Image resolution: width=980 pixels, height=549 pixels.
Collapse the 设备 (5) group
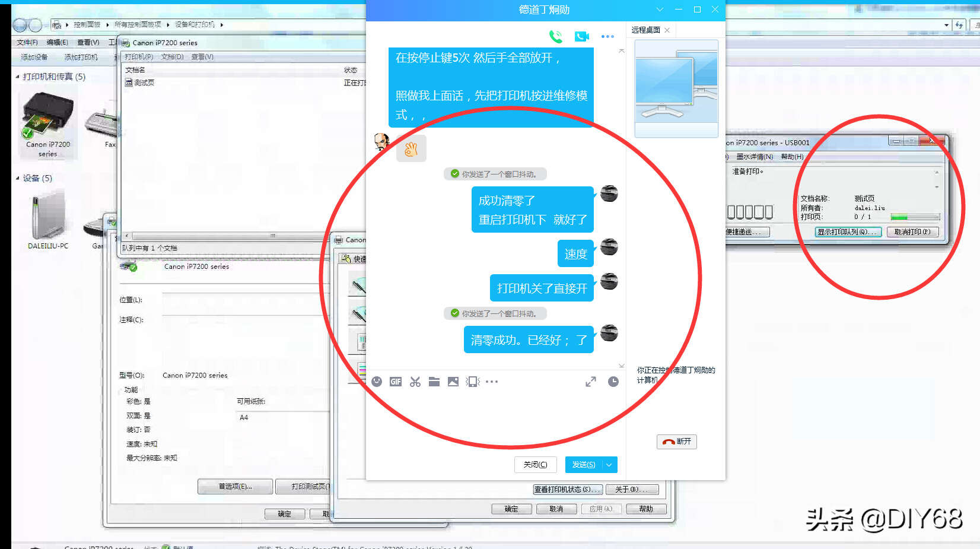[x=17, y=178]
